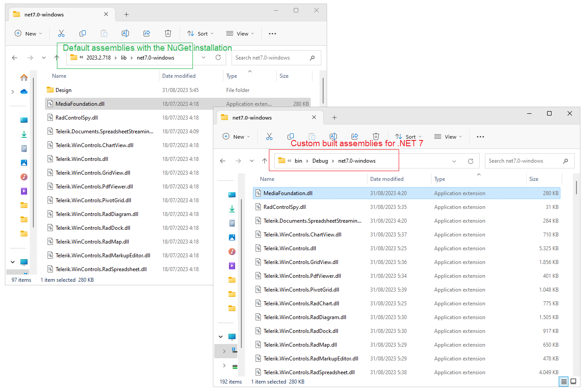Add a new tab in NuGet lib window
Viewport: 584px width, 392px height.
tap(126, 14)
